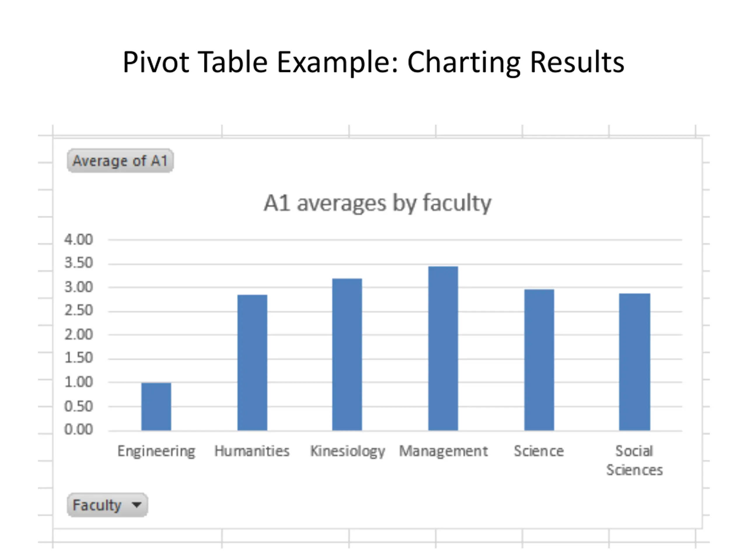The width and height of the screenshot is (747, 560).
Task: Click the Science axis label
Action: (539, 451)
